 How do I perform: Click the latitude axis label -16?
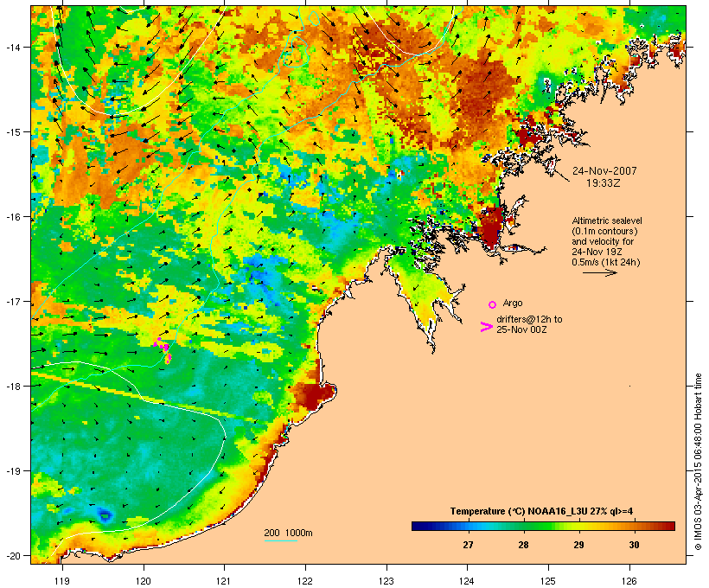(x=12, y=217)
